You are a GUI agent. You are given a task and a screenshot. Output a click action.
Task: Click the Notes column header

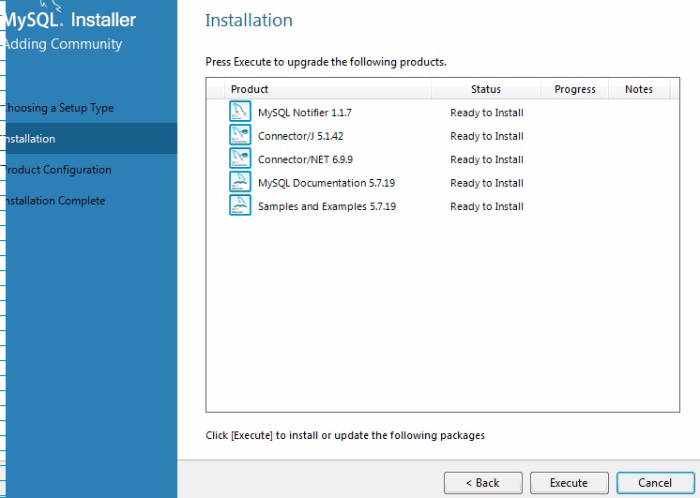click(x=639, y=89)
